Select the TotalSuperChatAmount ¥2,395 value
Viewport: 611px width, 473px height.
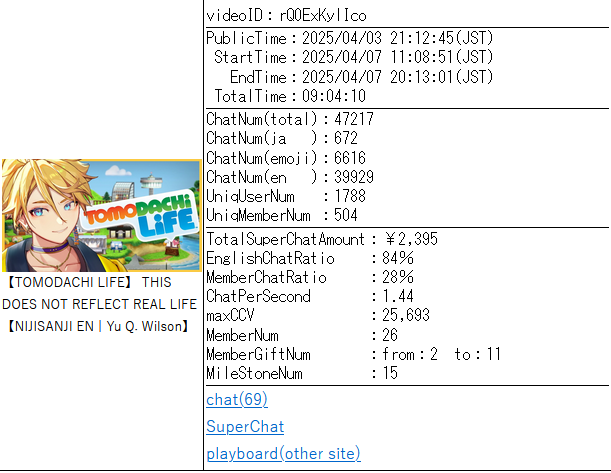[411, 239]
